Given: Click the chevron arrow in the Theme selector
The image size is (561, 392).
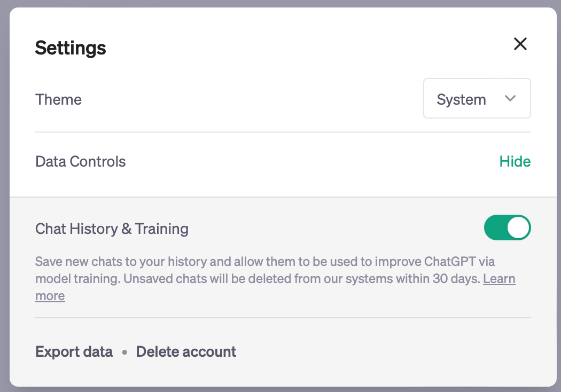Looking at the screenshot, I should coord(510,98).
